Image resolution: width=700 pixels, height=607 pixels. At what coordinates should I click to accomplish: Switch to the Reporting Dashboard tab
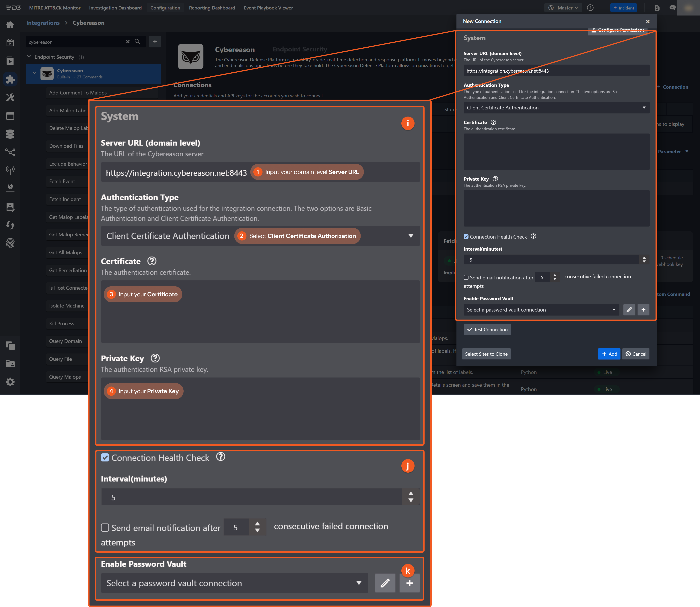212,7
